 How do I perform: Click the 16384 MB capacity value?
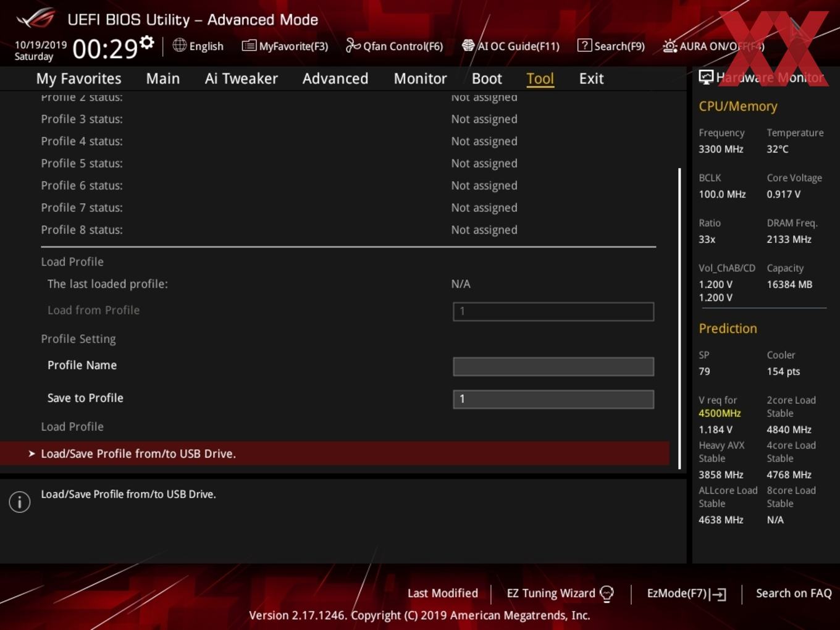789,284
